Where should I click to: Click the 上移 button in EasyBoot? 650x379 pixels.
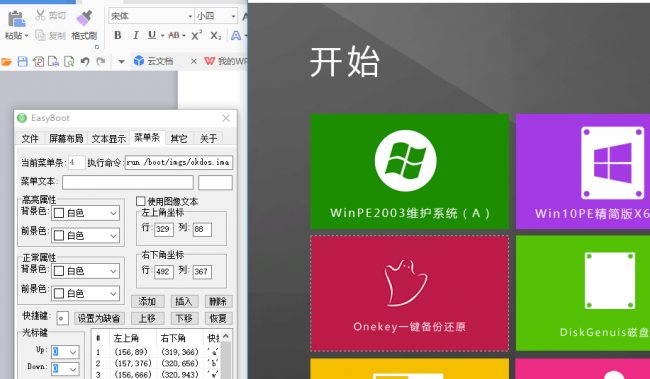pos(148,318)
